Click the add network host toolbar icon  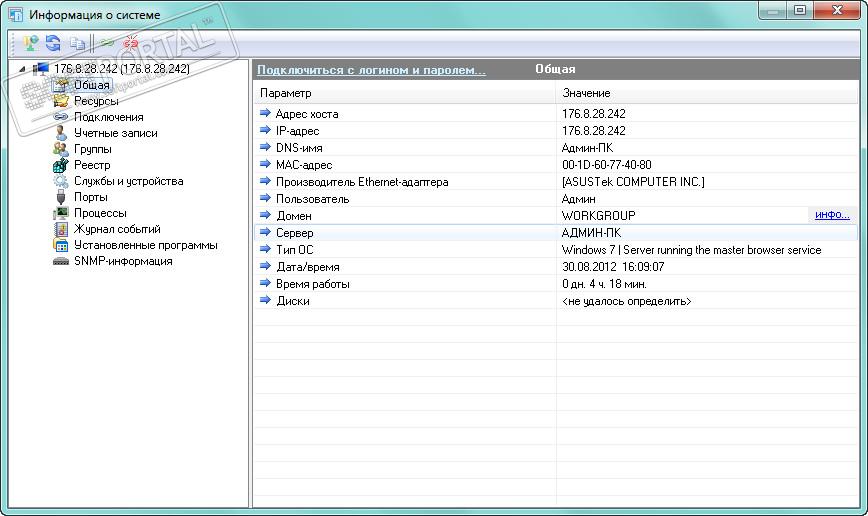point(30,43)
